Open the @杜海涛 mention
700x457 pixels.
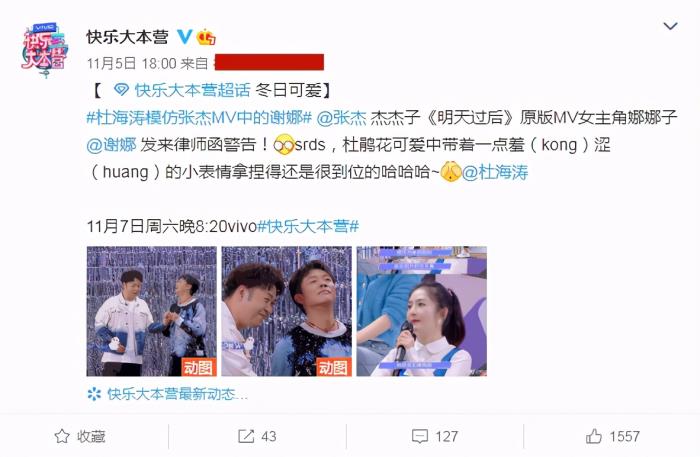495,172
